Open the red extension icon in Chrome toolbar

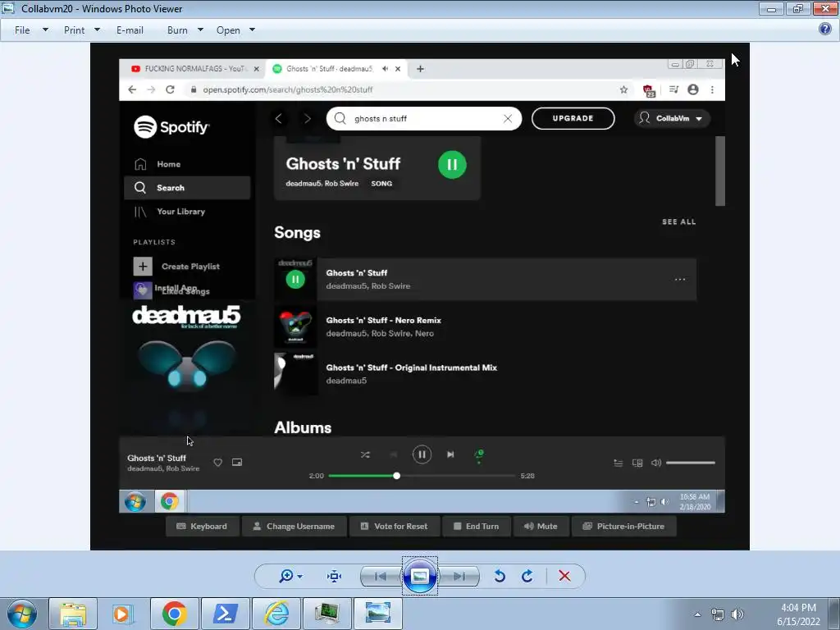pos(649,90)
